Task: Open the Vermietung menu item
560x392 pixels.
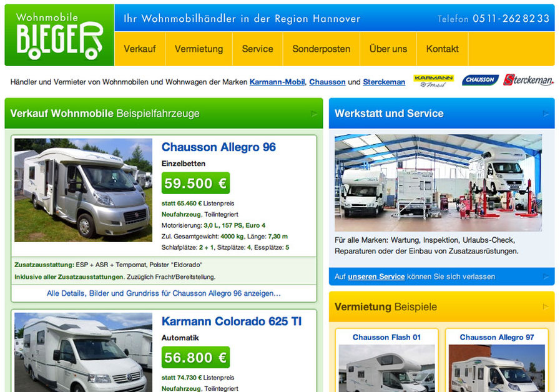Action: click(x=199, y=49)
